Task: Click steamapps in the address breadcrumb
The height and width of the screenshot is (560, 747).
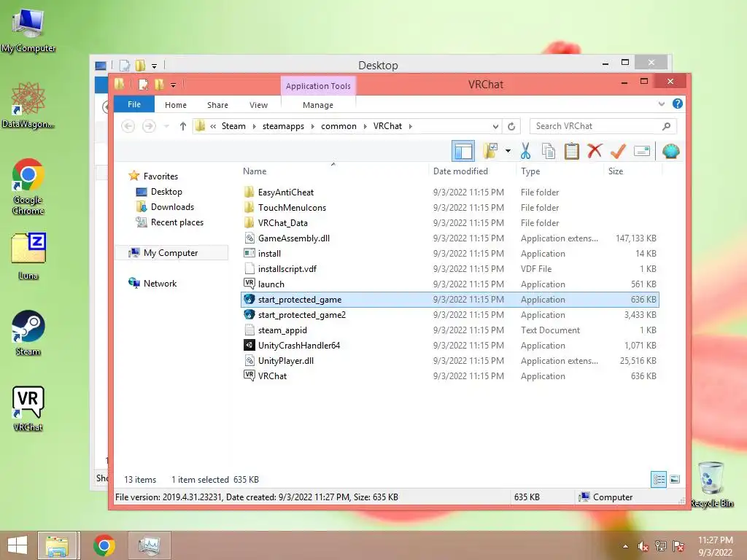Action: click(x=283, y=126)
